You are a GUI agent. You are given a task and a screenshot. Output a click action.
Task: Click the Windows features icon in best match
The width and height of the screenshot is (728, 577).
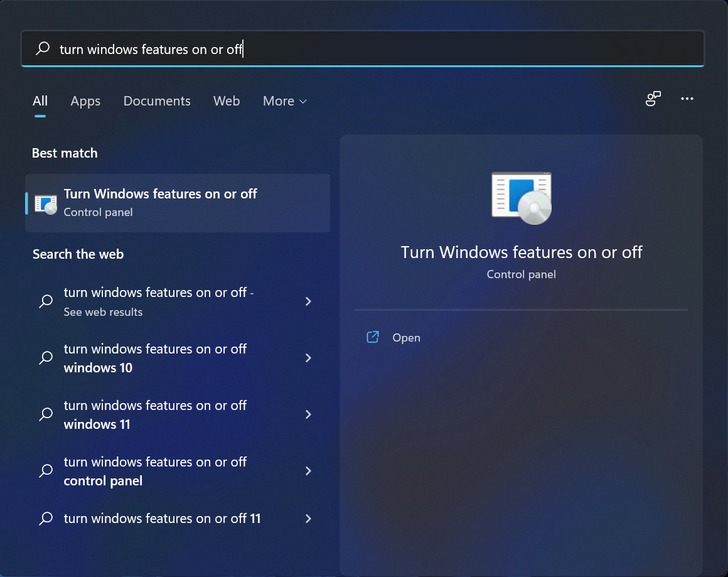tap(46, 204)
